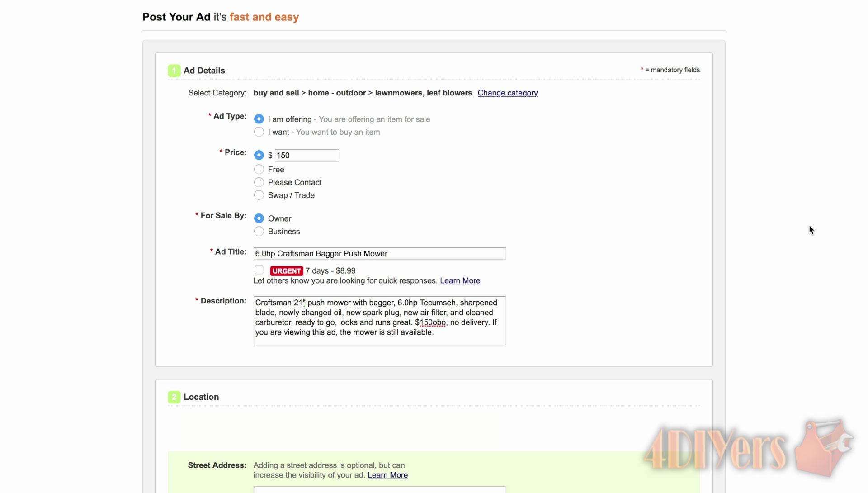868x493 pixels.
Task: Choose the Please Contact price option
Action: pyautogui.click(x=259, y=182)
